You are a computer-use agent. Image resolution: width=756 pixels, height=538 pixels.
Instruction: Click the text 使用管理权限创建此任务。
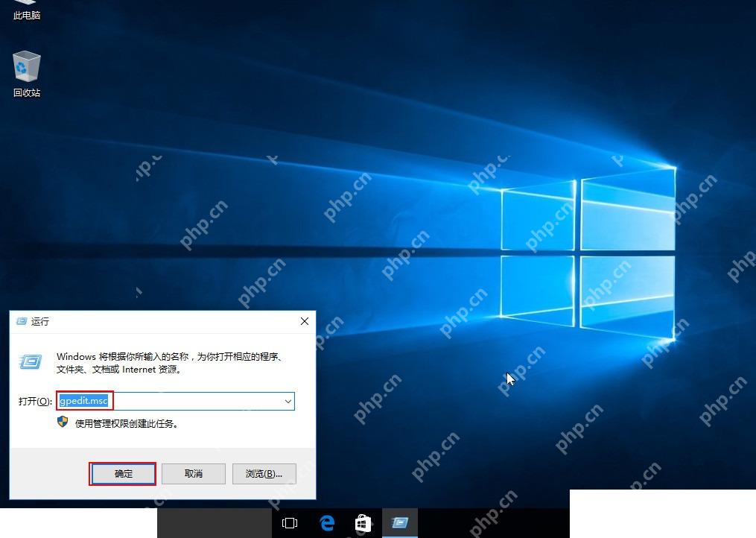(x=127, y=424)
